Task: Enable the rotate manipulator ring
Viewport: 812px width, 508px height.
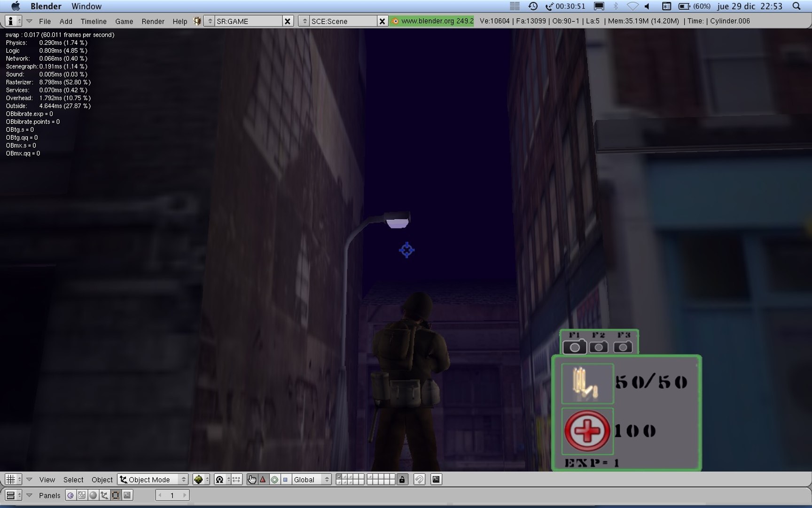Action: click(x=274, y=479)
